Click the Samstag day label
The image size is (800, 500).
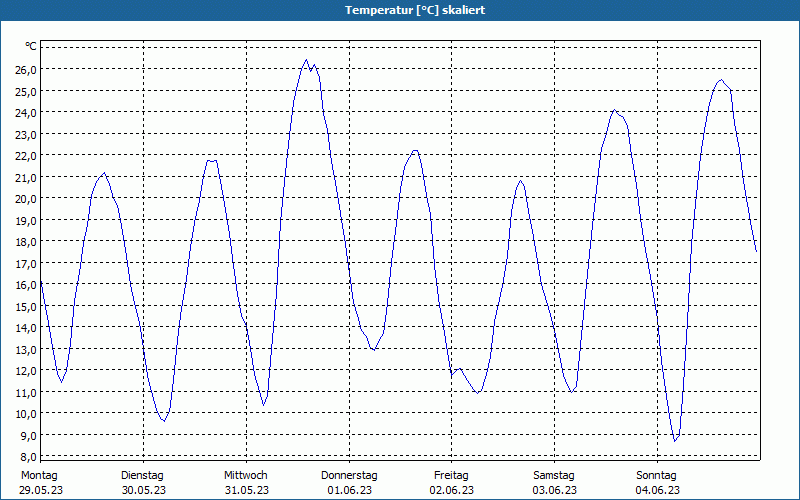[554, 475]
